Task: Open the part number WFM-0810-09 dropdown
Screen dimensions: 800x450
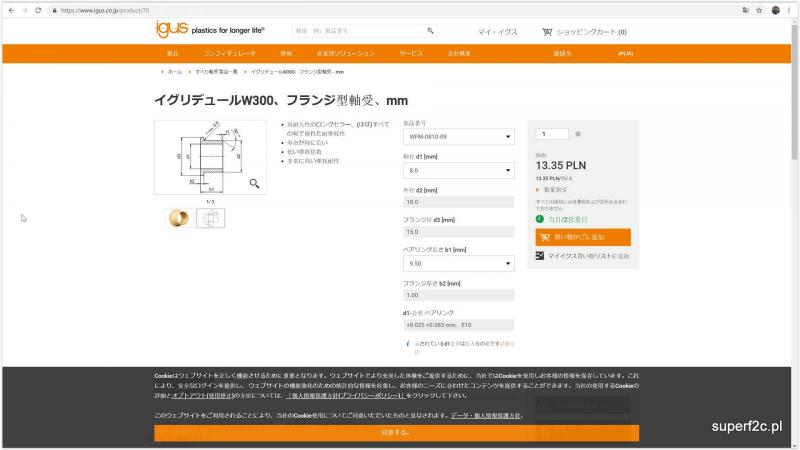Action: point(458,136)
